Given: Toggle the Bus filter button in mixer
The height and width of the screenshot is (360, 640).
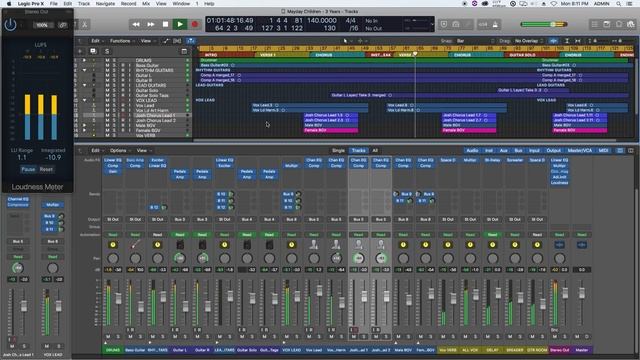Looking at the screenshot, I should point(518,151).
